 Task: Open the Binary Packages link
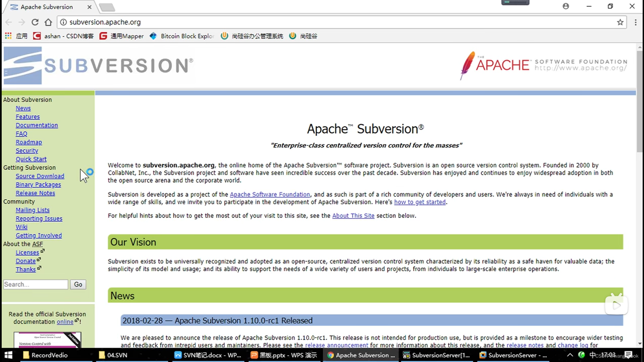click(x=38, y=184)
